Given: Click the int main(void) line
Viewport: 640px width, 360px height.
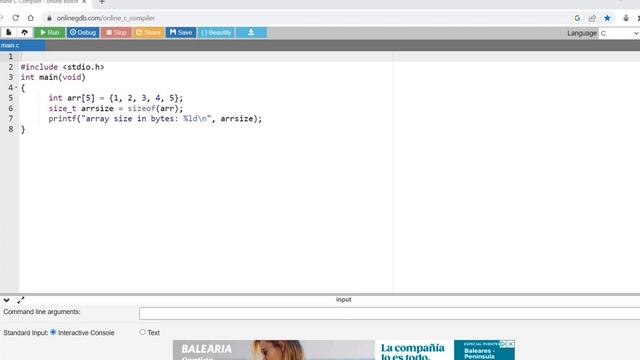Looking at the screenshot, I should point(53,78).
